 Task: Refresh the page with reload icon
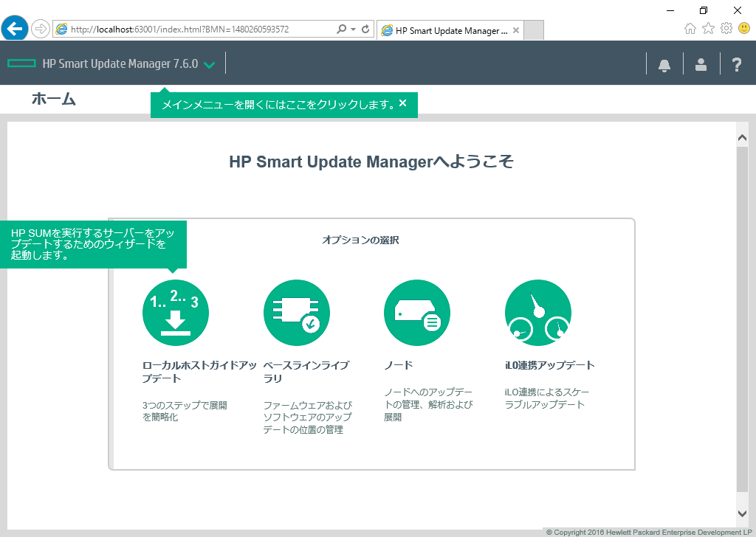pos(365,29)
